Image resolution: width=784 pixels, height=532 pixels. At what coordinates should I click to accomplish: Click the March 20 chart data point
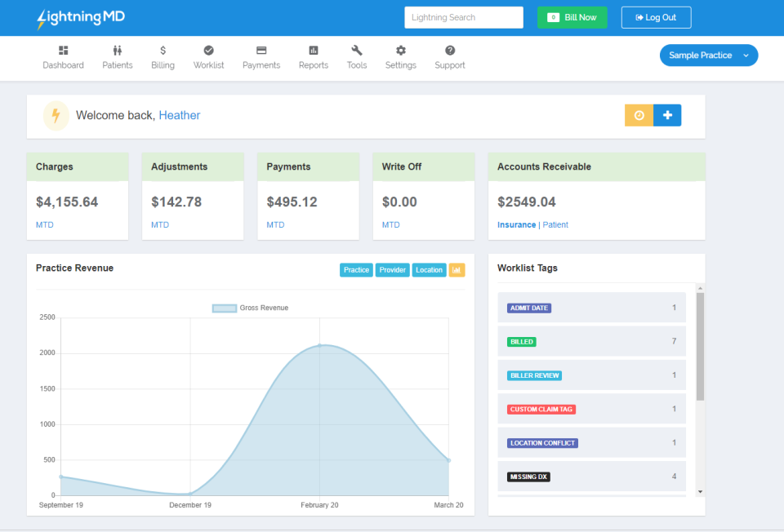click(448, 460)
